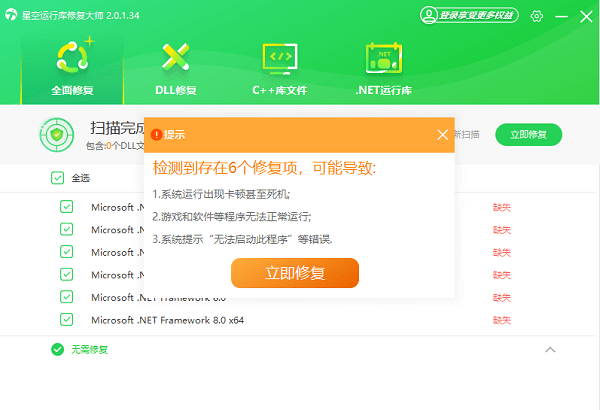600x410 pixels.
Task: Open settings via the gear icon
Action: click(x=537, y=16)
